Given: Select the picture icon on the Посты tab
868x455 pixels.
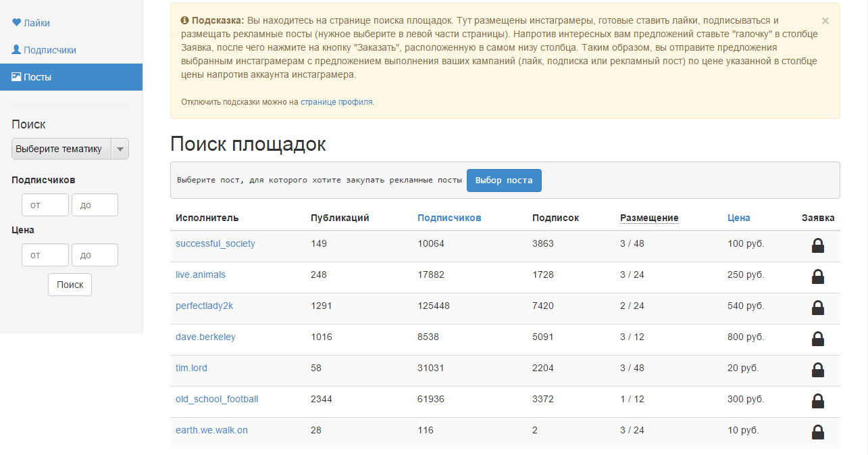Looking at the screenshot, I should tap(18, 76).
